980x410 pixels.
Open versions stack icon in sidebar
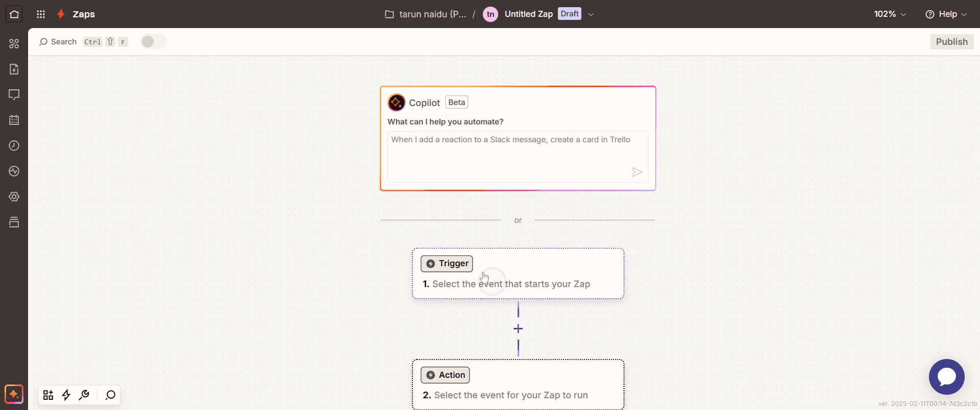point(14,222)
